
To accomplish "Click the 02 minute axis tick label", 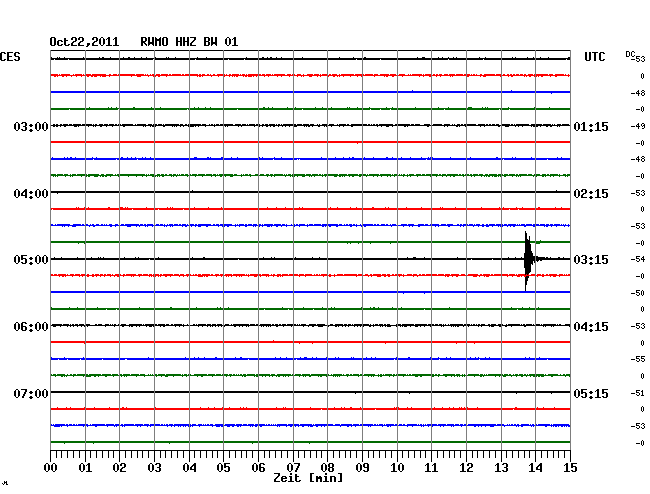I will click(119, 468).
